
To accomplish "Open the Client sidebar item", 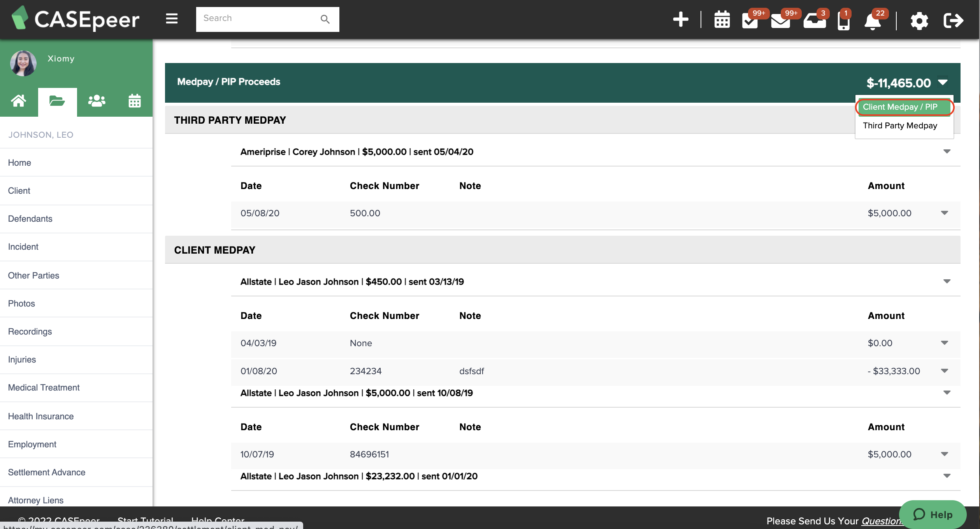I will click(76, 191).
